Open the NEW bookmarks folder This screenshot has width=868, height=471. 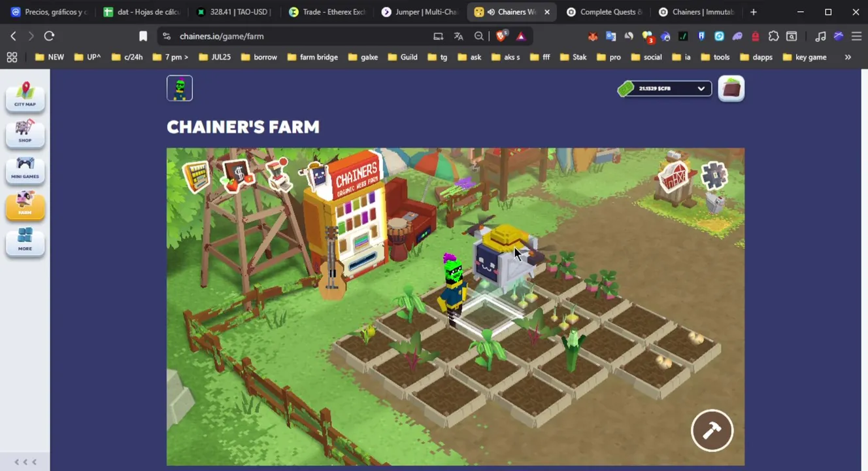(50, 57)
